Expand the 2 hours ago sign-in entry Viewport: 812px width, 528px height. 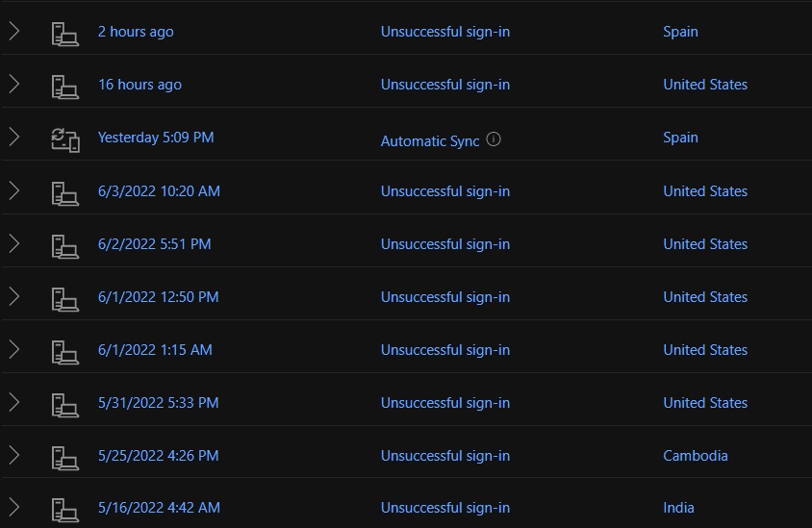(14, 32)
